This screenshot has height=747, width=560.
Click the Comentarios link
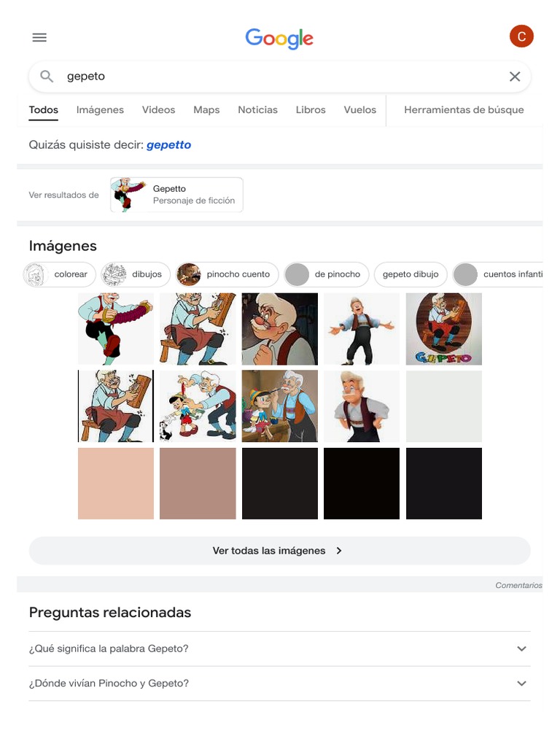click(518, 585)
